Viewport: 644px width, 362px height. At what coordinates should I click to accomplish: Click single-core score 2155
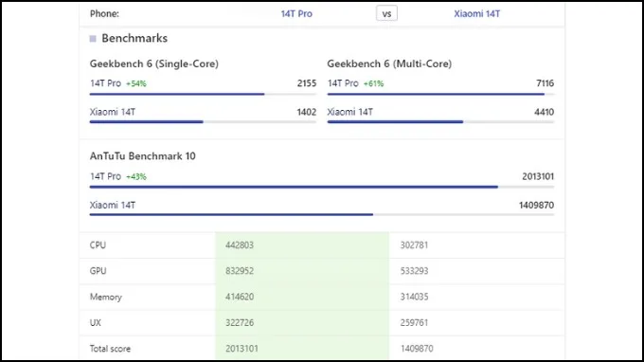click(x=307, y=83)
